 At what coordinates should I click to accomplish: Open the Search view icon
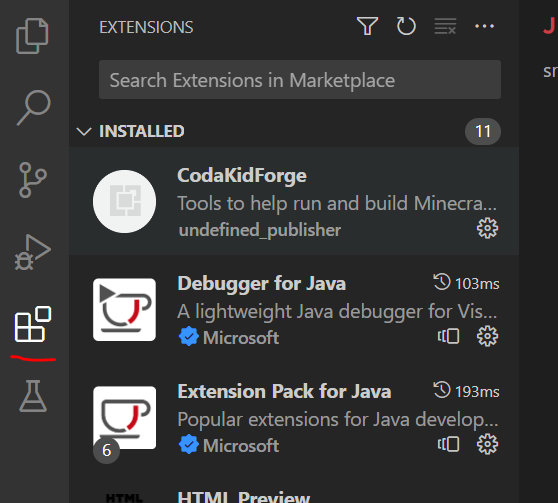pos(33,108)
